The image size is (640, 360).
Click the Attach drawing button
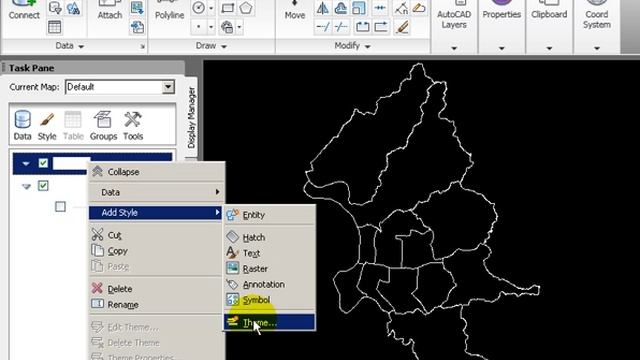coord(110,10)
